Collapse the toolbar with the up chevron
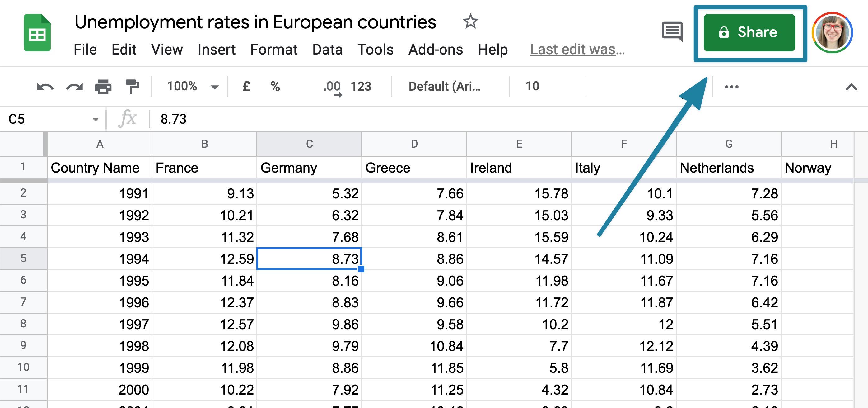868x408 pixels. point(851,87)
